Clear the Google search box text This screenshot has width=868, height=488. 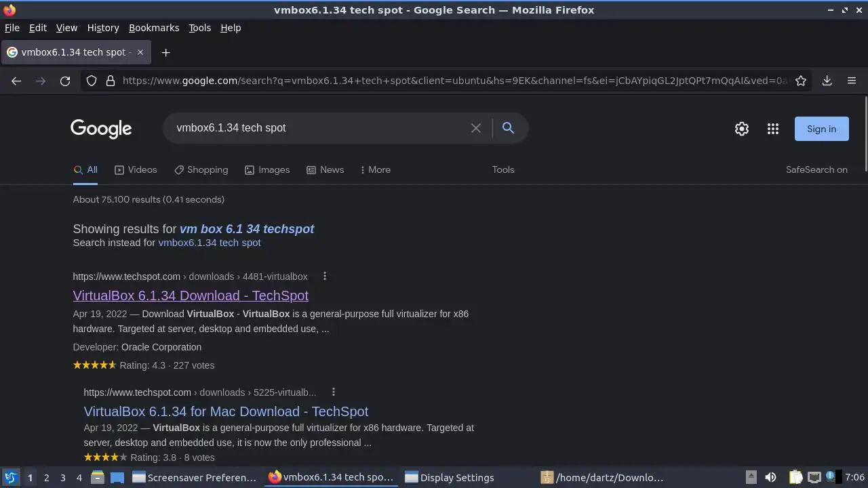point(476,128)
